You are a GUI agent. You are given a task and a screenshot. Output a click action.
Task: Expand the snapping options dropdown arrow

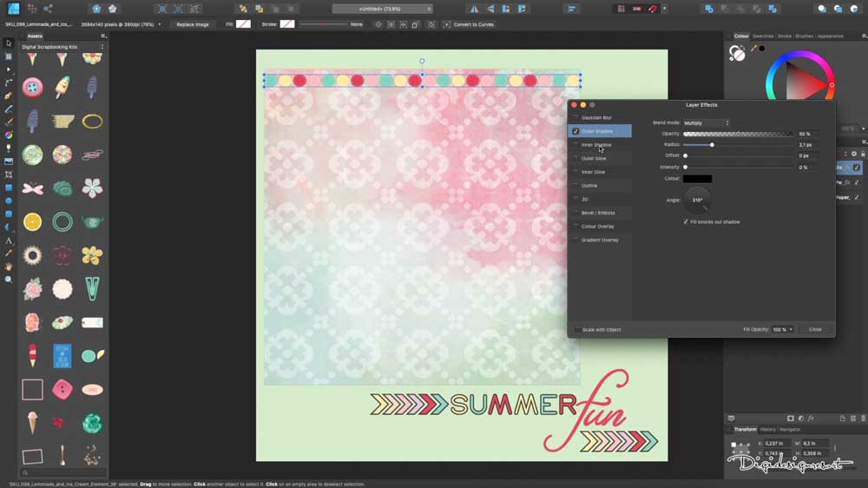(x=664, y=9)
